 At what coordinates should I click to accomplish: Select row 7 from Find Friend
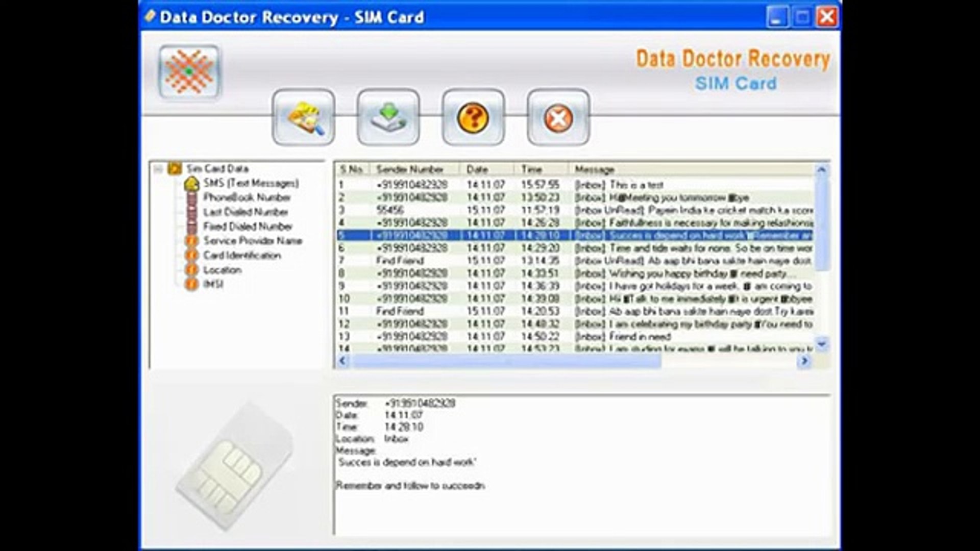[400, 261]
